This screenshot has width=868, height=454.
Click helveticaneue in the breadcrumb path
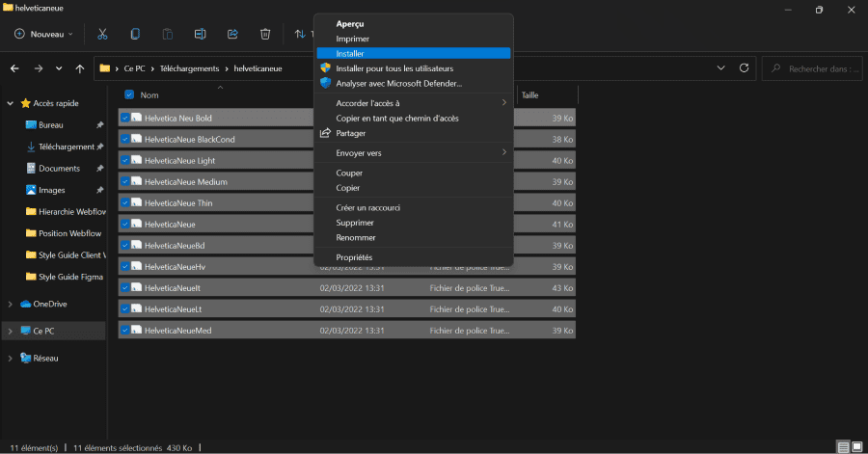coord(258,68)
